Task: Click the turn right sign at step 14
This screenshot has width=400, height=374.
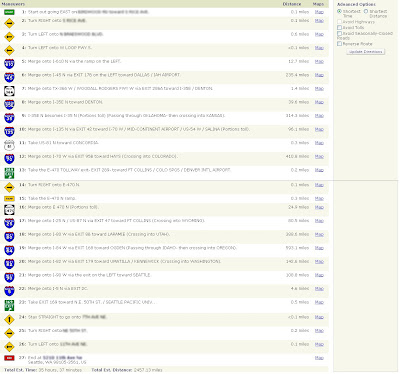Action: click(9, 187)
